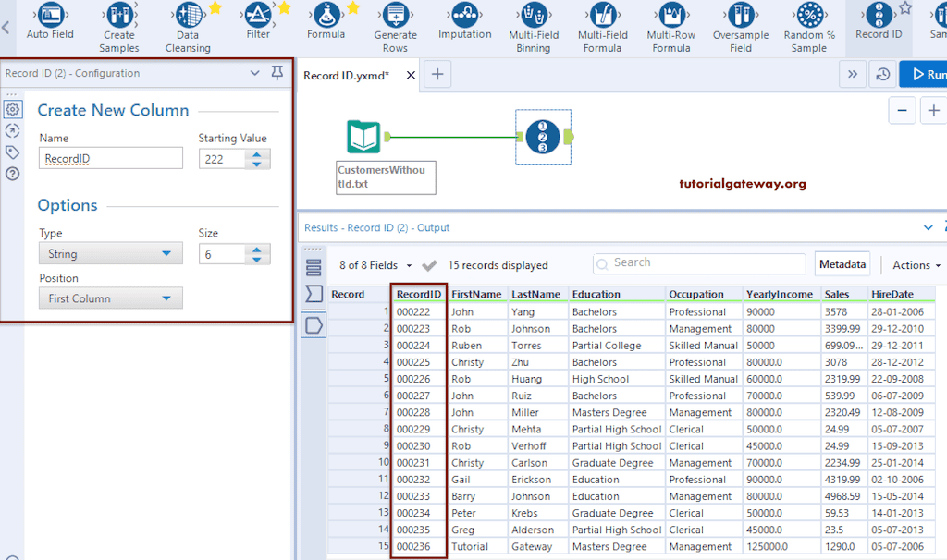Click the Metadata button
Viewport: 947px width, 560px height.
842,264
